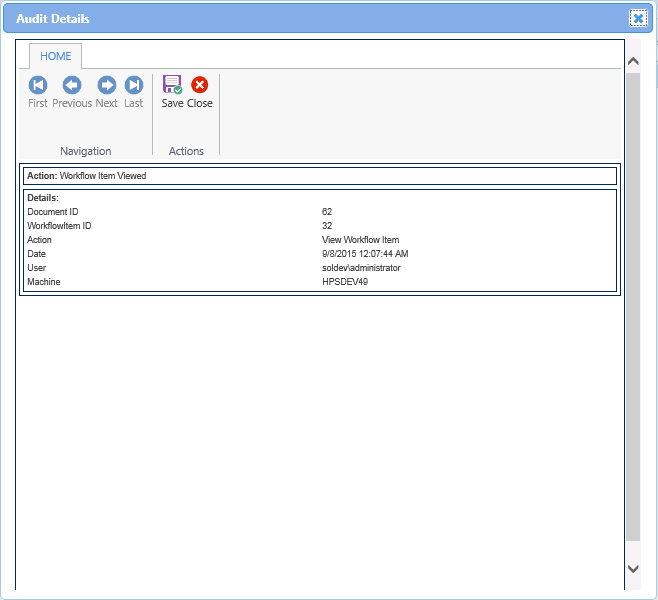Select the WorkflowItem ID value 32
Viewport: 658px width, 600px height.
click(x=327, y=226)
